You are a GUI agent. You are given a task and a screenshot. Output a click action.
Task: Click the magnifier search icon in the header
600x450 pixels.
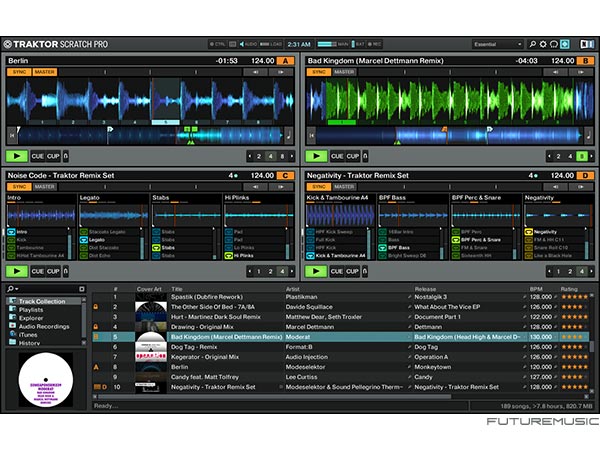pyautogui.click(x=532, y=44)
